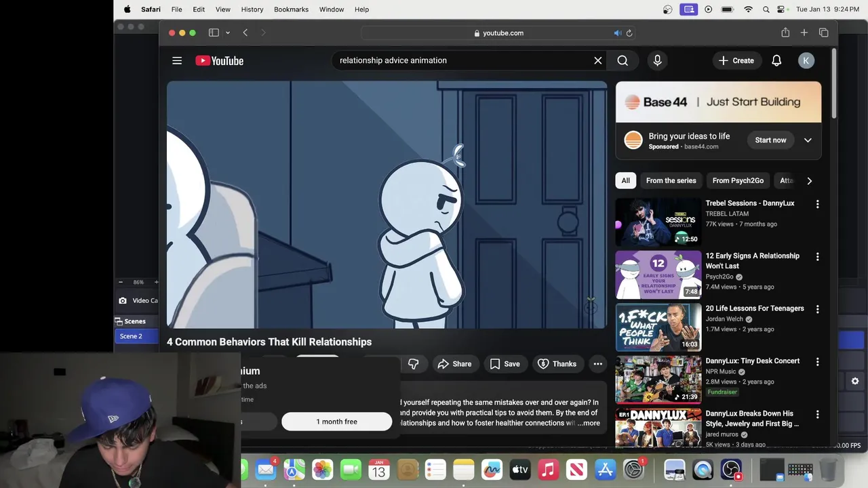Image resolution: width=868 pixels, height=488 pixels.
Task: Open the Window menu
Action: coord(332,9)
